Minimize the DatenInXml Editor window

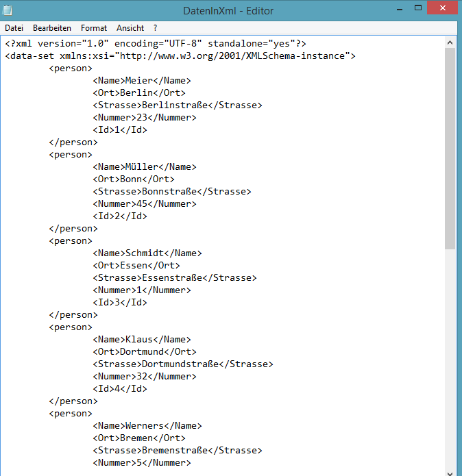[x=400, y=9]
